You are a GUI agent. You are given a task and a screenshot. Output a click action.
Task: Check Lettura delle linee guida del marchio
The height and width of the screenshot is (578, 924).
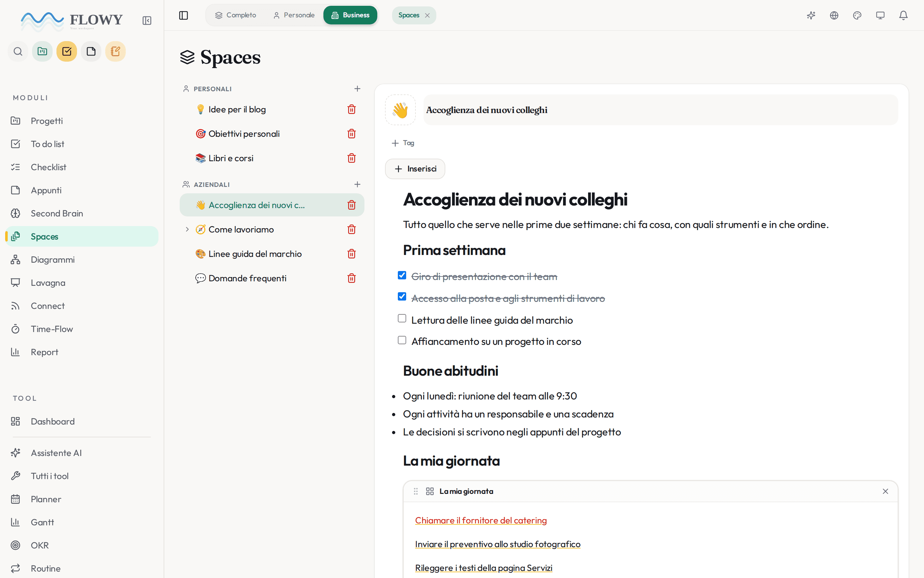coord(402,319)
